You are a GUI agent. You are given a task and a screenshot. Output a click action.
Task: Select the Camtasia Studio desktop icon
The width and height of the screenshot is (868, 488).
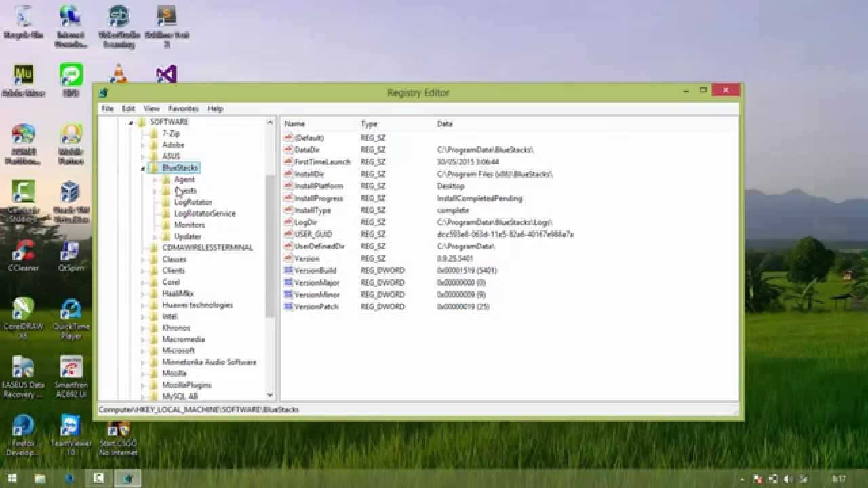(x=24, y=201)
